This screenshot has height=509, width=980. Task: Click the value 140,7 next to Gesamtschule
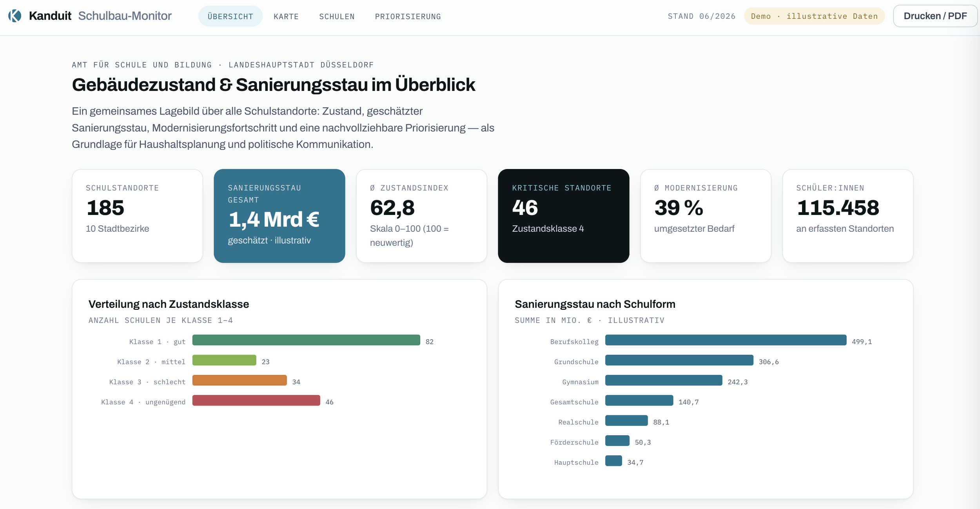689,402
